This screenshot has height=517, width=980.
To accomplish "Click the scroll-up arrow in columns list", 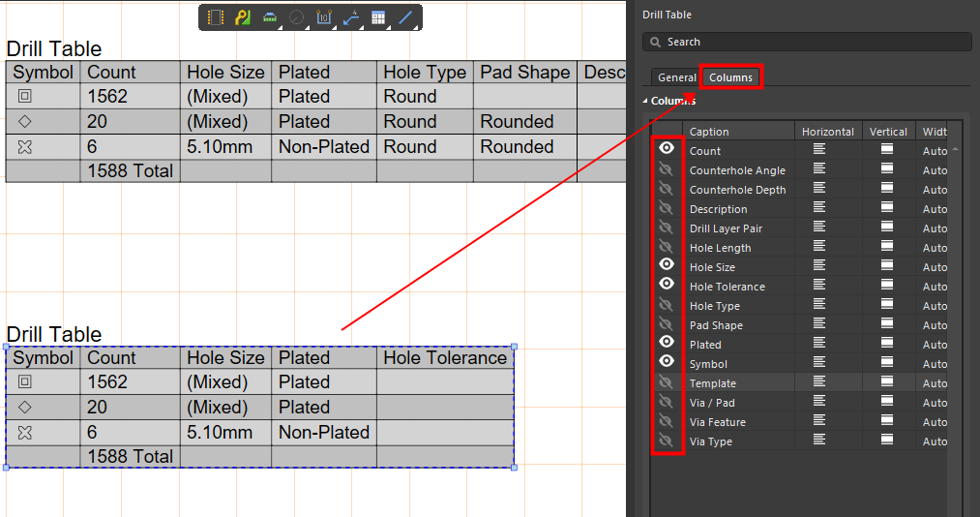I will click(x=956, y=150).
